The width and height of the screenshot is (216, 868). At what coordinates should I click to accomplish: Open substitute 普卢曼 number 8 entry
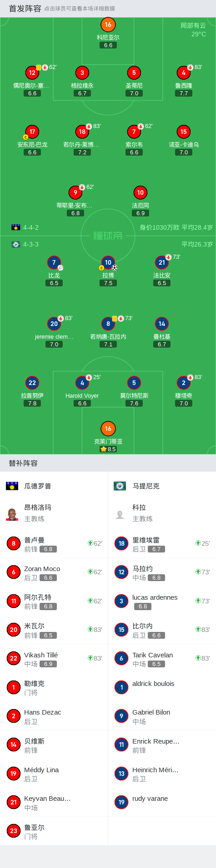(x=54, y=543)
